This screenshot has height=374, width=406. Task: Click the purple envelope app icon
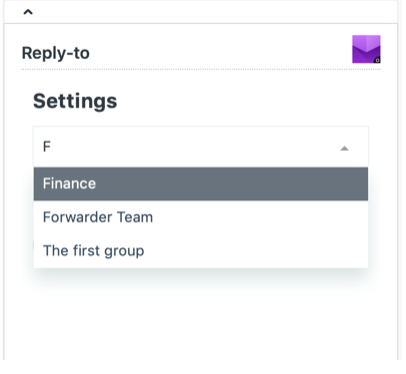366,49
